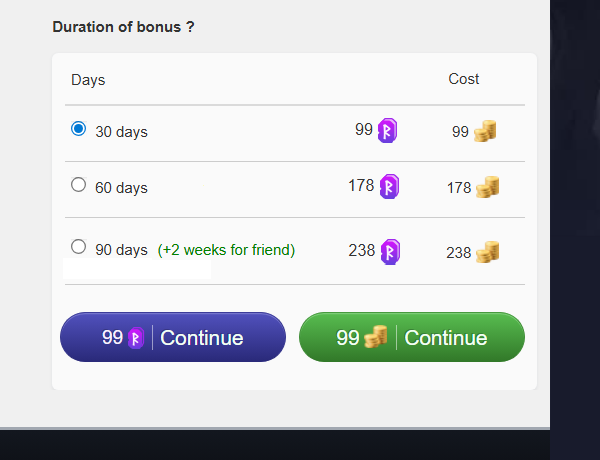Click purple rune icon in 90 days row
The image size is (600, 460).
coord(390,252)
